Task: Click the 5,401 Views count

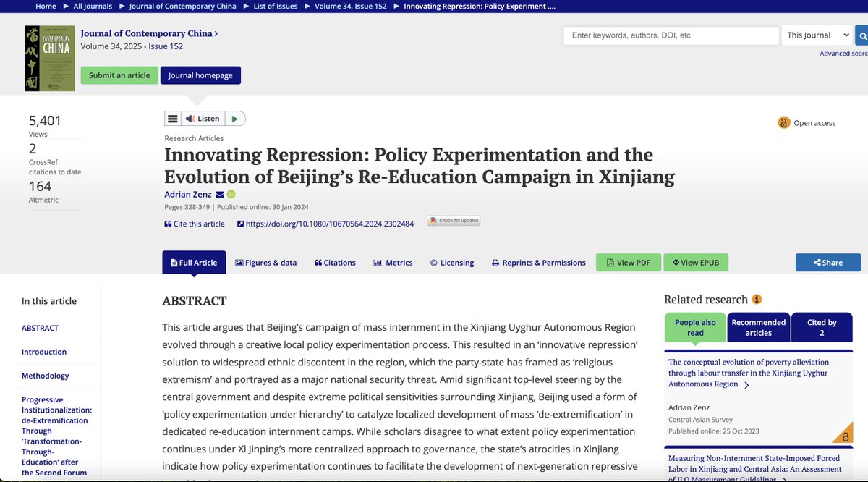Action: [45, 121]
